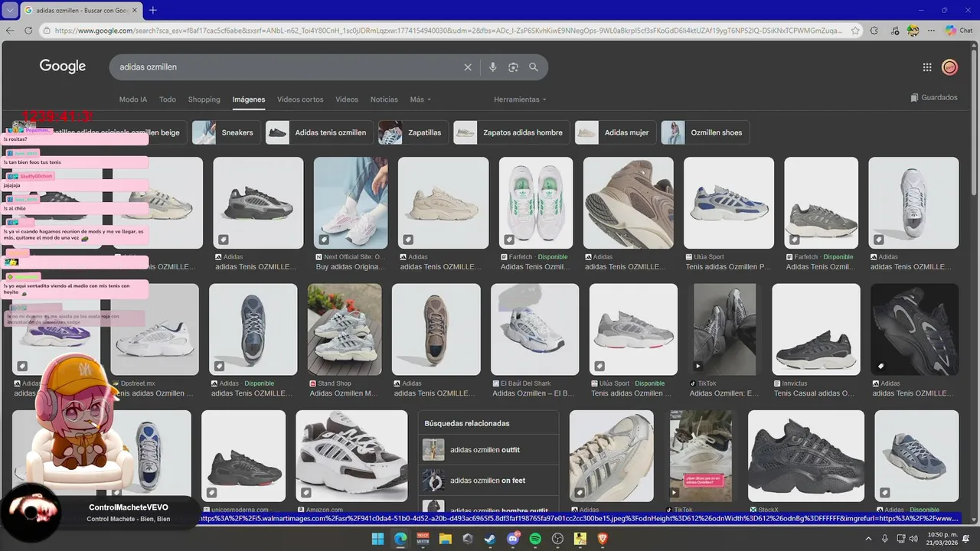Switch to the Videos cortos tab

tap(300, 99)
